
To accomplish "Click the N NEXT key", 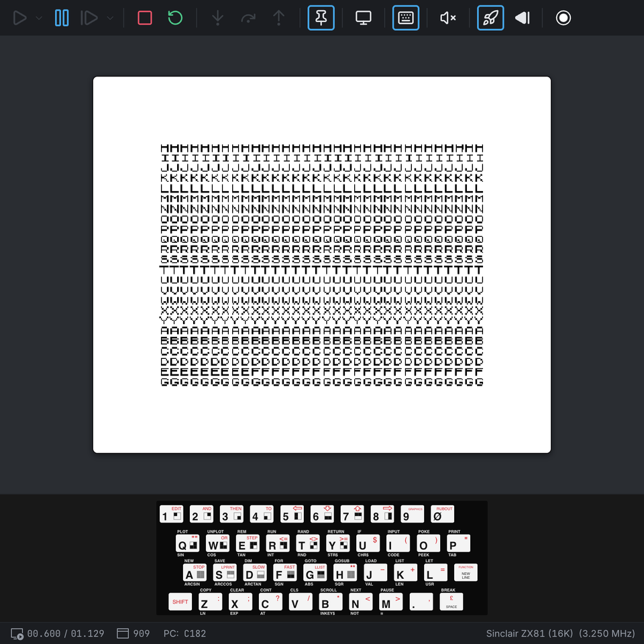I will pos(361,602).
